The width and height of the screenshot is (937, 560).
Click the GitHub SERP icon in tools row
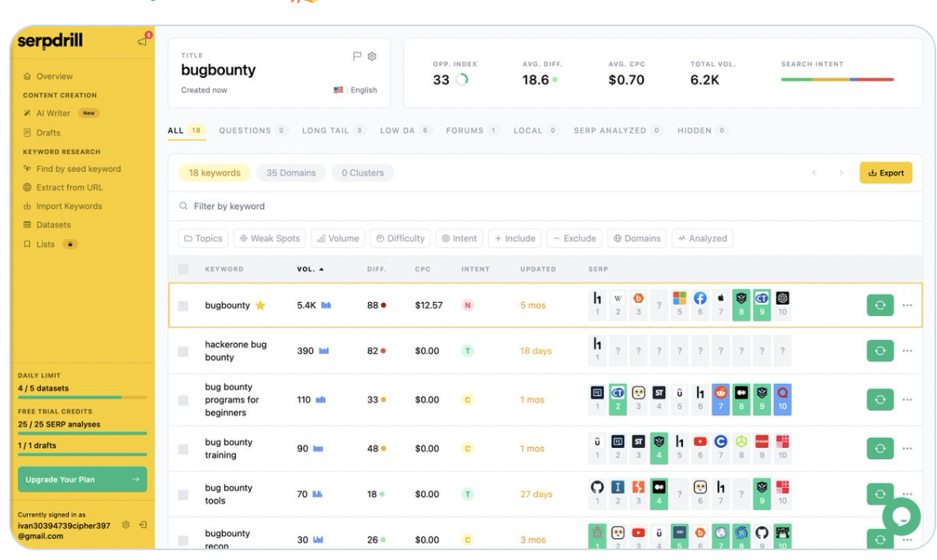click(x=597, y=487)
